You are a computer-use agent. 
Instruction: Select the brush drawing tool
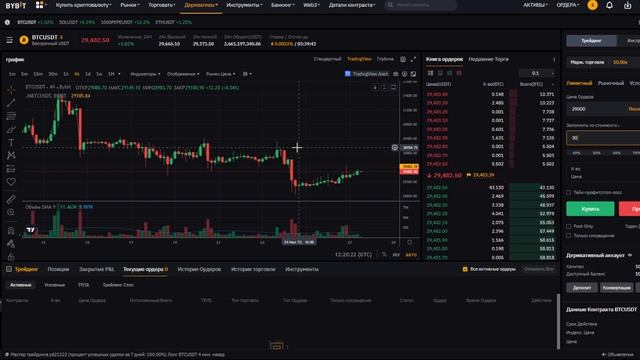[x=11, y=129]
